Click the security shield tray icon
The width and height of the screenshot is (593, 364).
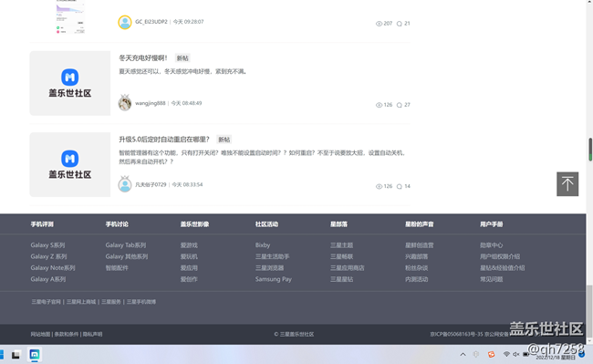475,354
